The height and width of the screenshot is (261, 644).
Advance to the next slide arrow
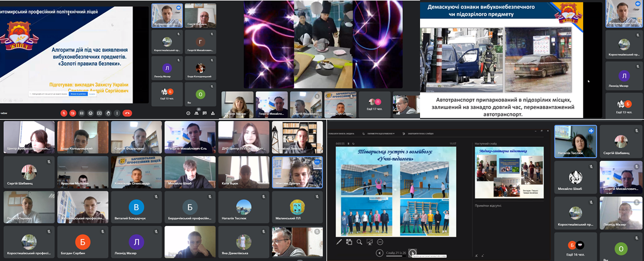(413, 253)
